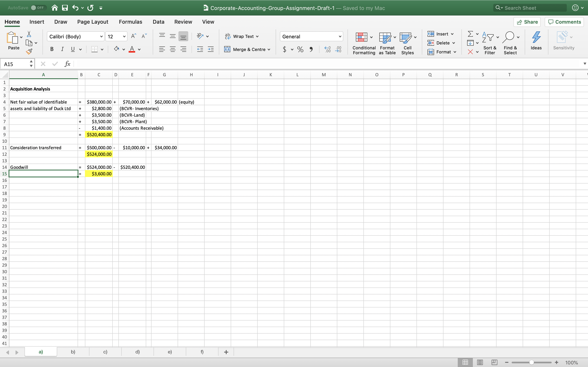Toggle Underline formatting
This screenshot has width=588, height=367.
(x=73, y=49)
